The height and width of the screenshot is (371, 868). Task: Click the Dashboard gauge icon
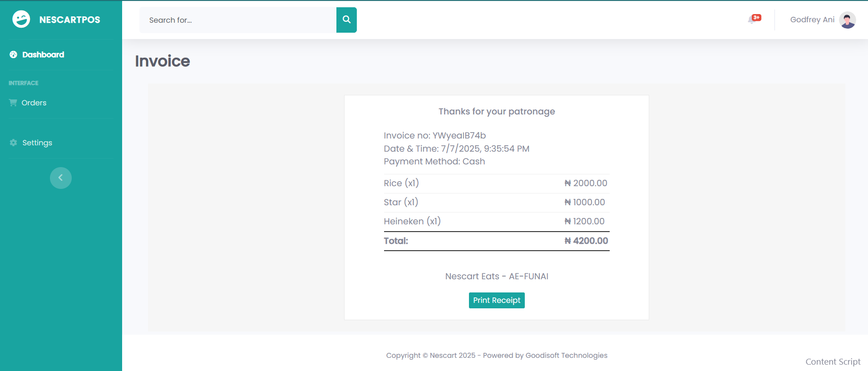pyautogui.click(x=14, y=54)
